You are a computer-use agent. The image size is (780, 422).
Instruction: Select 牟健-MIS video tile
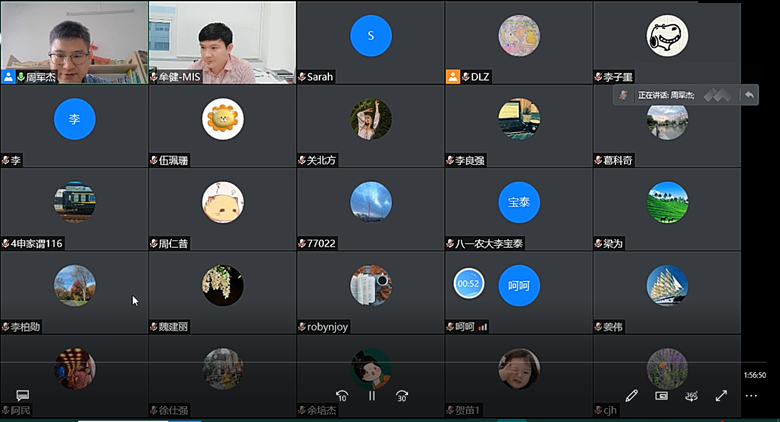pos(222,40)
